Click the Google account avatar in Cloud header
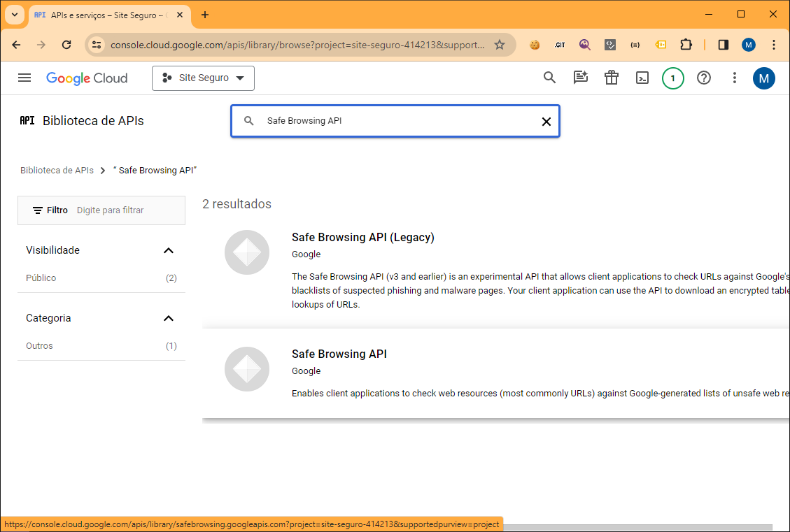Image resolution: width=790 pixels, height=532 pixels. [764, 78]
